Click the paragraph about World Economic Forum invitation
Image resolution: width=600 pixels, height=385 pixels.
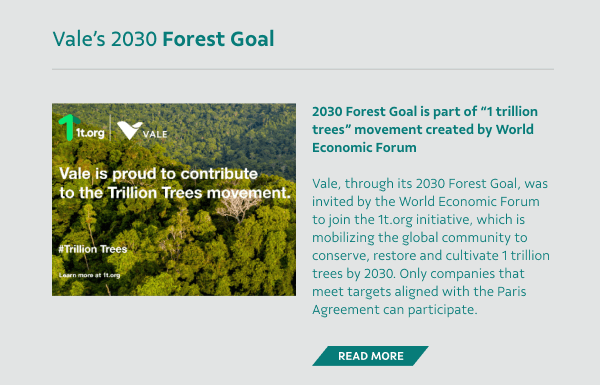click(x=431, y=246)
